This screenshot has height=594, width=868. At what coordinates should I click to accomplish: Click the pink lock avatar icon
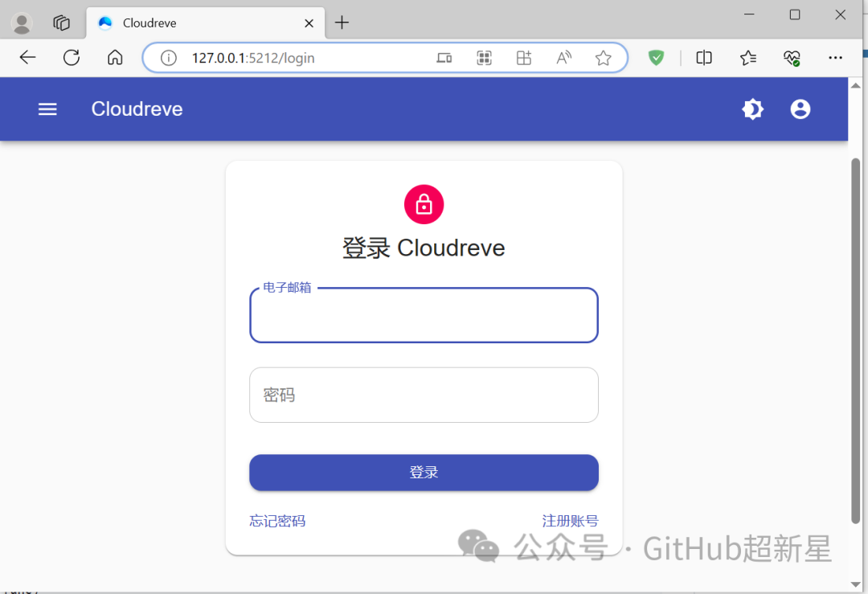point(424,204)
